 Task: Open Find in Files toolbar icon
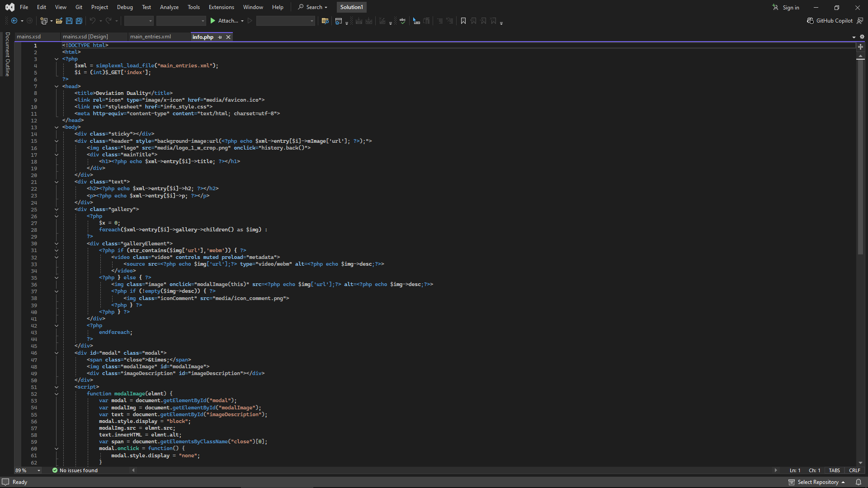click(x=325, y=21)
